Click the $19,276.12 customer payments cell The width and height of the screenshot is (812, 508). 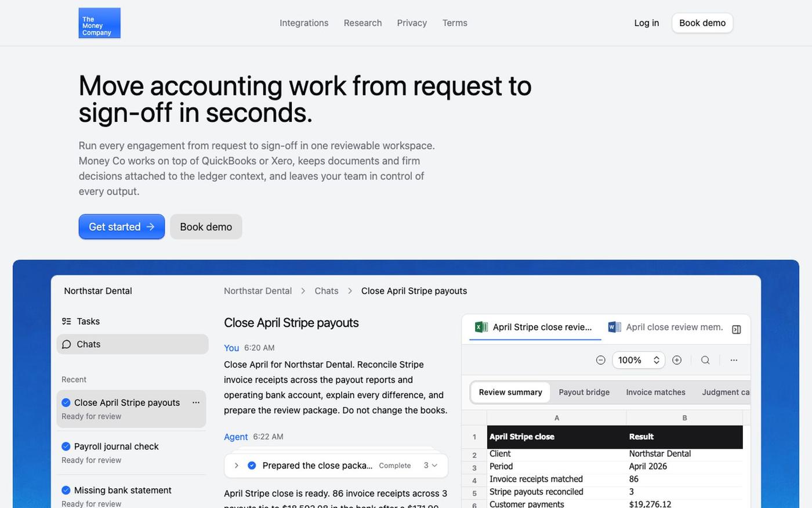click(684, 504)
